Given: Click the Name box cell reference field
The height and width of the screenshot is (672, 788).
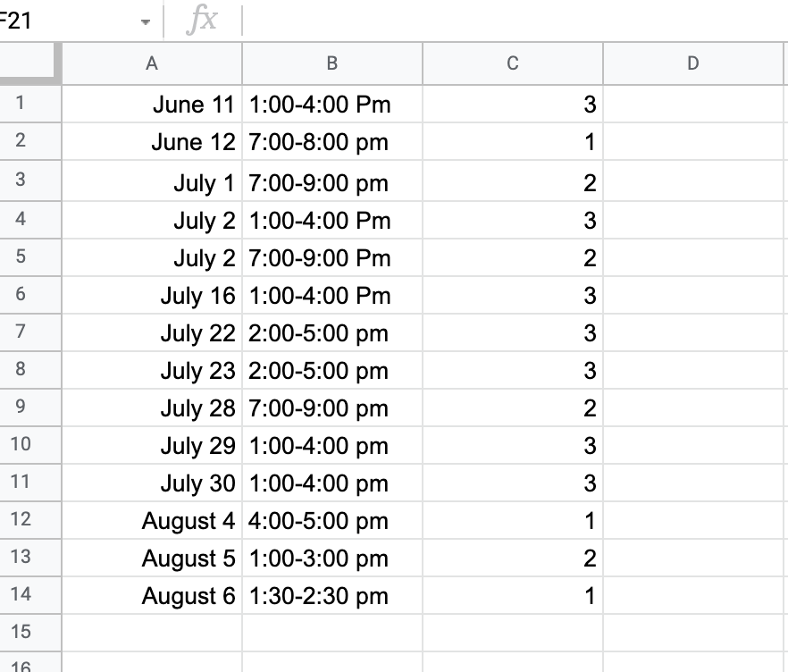Looking at the screenshot, I should coord(63,21).
